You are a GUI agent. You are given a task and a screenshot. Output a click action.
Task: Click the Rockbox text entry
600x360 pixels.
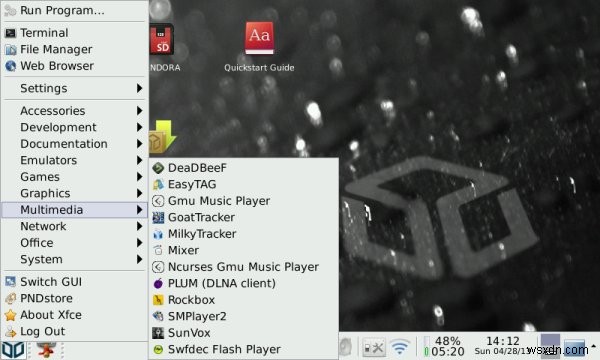point(191,300)
